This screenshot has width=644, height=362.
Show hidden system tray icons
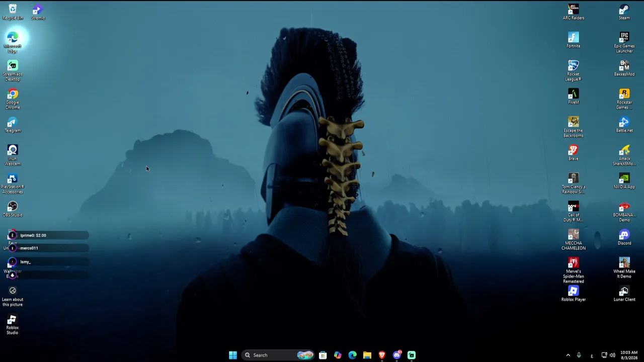click(x=568, y=355)
